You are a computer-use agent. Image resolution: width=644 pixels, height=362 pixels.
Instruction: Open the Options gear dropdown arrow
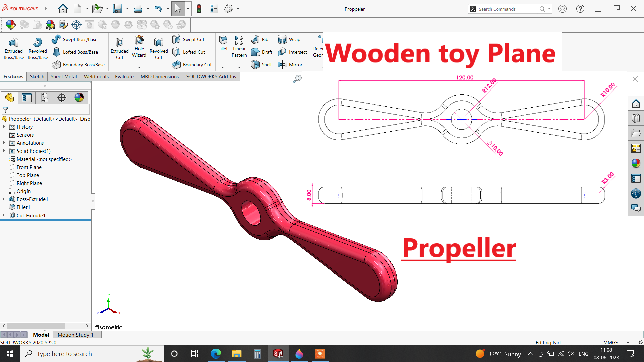(238, 9)
